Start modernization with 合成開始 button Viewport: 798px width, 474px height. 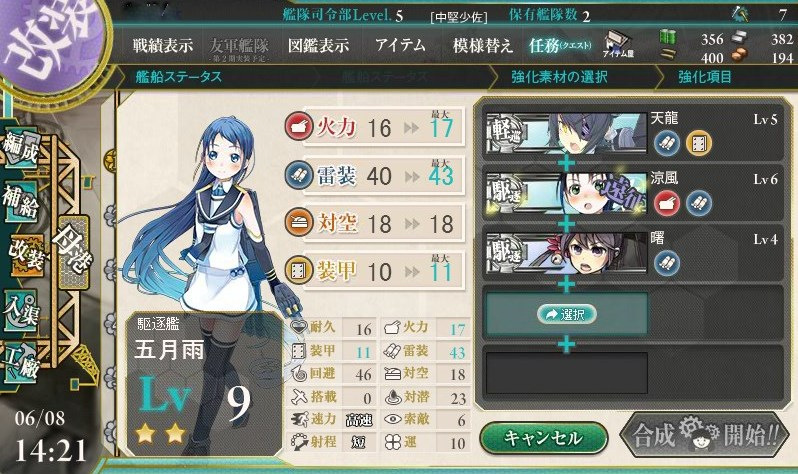[705, 437]
